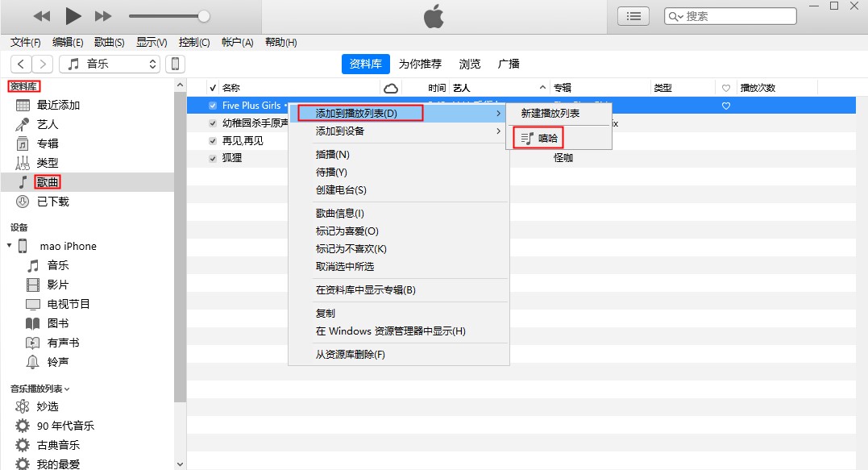Open the 音乐 media type dropdown
The width and height of the screenshot is (868, 470).
pyautogui.click(x=110, y=64)
